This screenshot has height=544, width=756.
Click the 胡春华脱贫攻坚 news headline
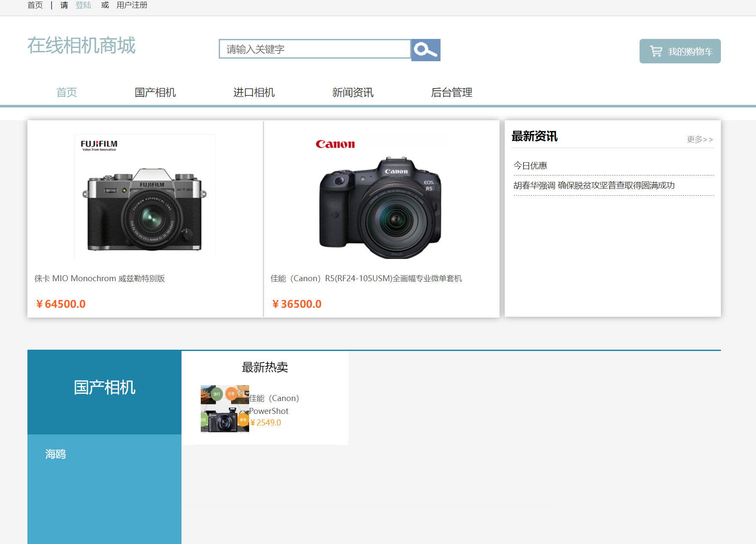click(x=594, y=185)
